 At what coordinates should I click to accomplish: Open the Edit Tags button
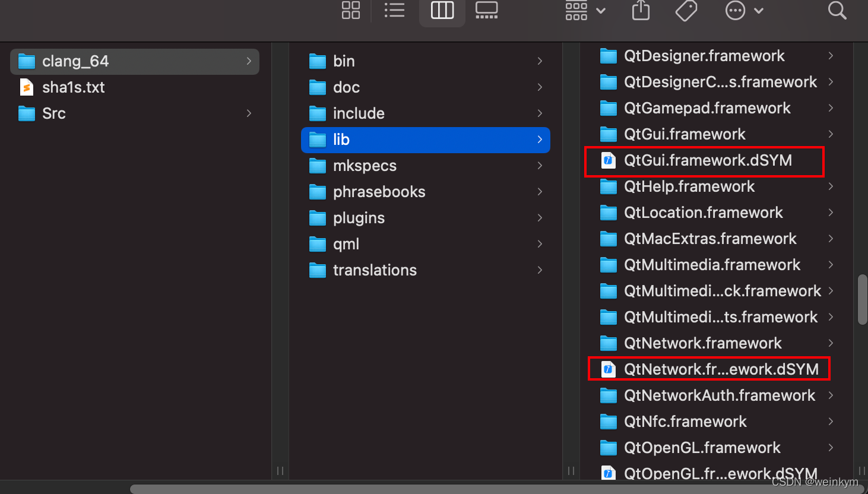point(686,10)
